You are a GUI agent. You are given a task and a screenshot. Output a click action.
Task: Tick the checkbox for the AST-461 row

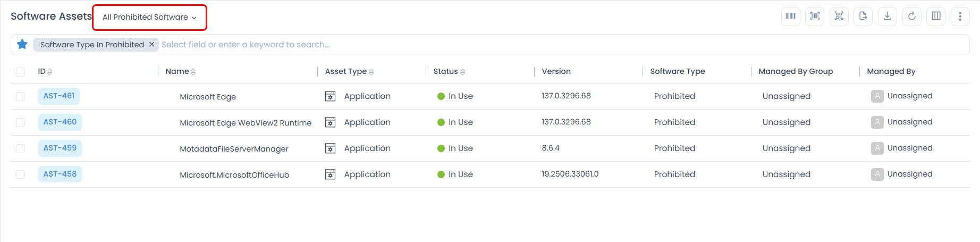pos(20,96)
